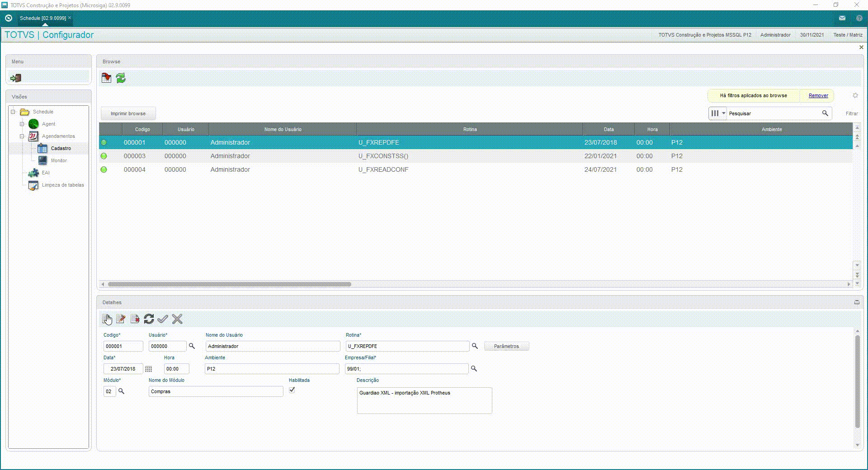Click the search magnifier in Pesquisar box
Viewport: 868px width, 470px height.
point(825,113)
